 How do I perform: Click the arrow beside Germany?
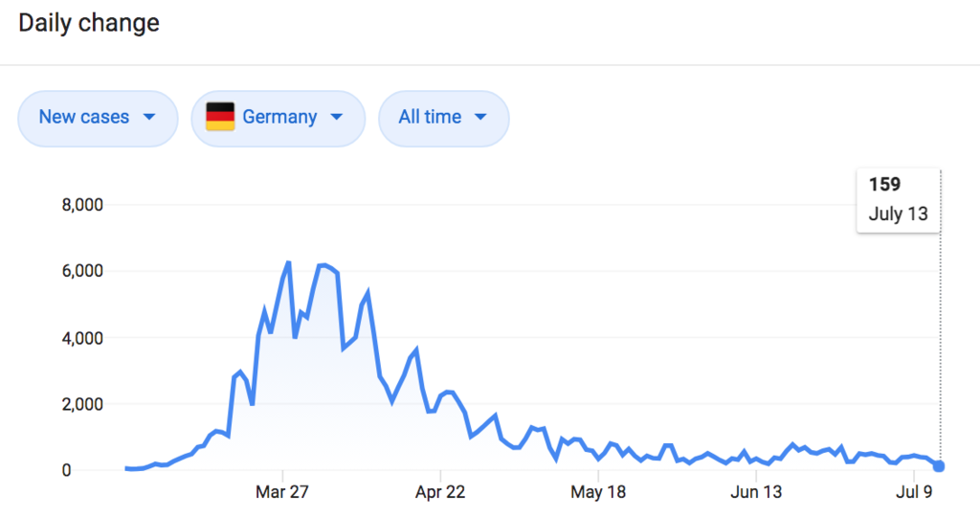click(336, 117)
